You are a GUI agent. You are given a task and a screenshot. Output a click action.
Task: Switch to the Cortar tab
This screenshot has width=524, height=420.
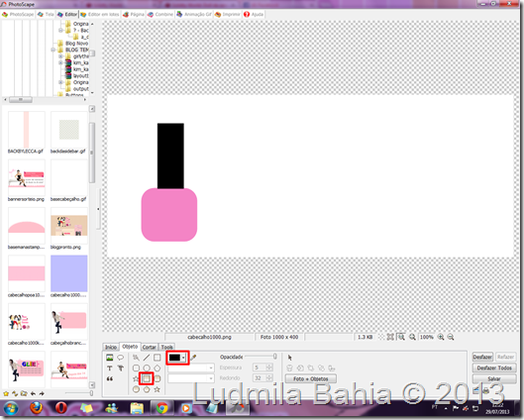(x=149, y=347)
